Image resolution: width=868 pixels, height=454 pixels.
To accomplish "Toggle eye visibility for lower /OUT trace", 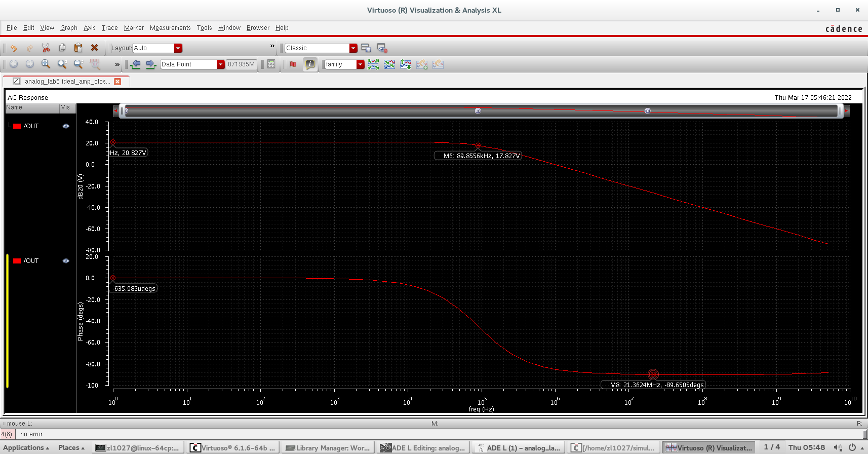I will coord(66,261).
